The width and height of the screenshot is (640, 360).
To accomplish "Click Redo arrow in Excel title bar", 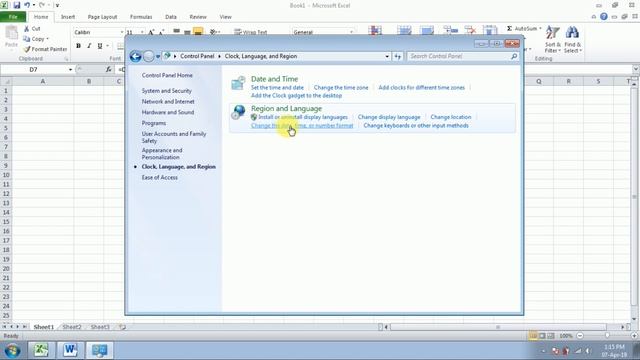I will click(x=42, y=5).
